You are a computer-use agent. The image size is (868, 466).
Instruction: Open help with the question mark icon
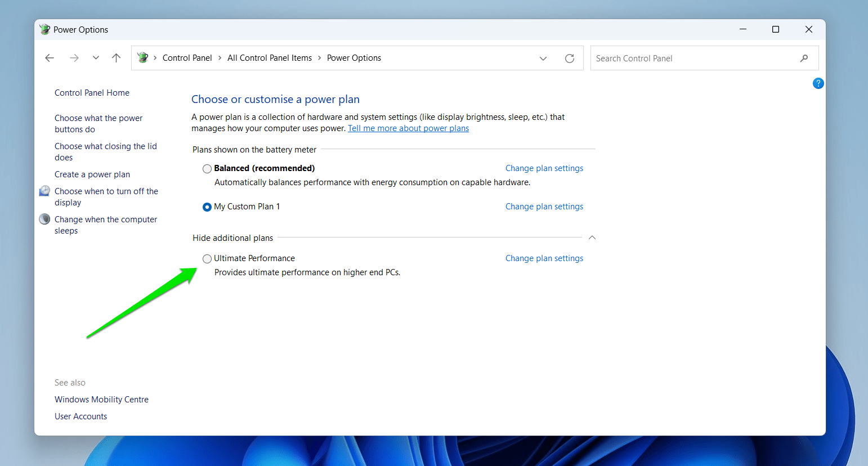pos(818,83)
